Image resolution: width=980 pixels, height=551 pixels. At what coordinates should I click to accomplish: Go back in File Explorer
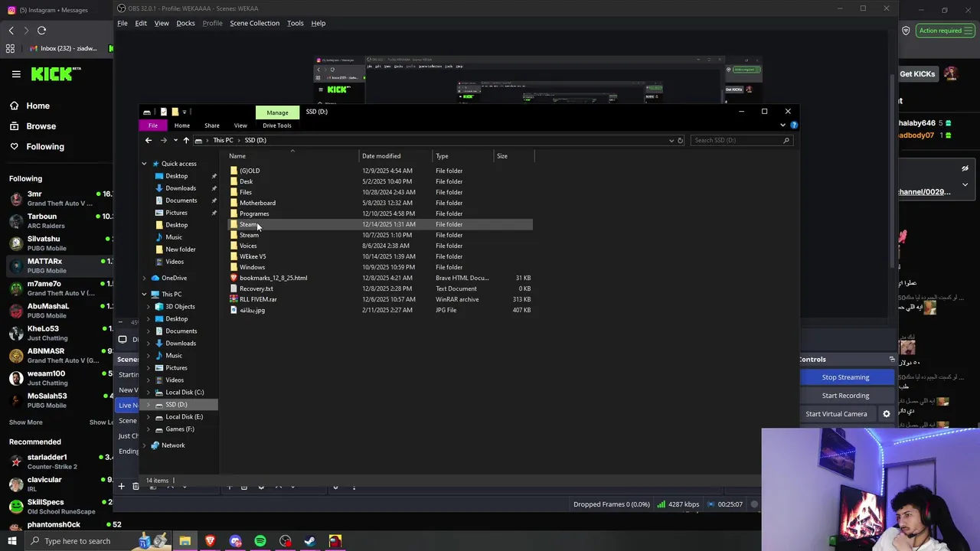[149, 140]
